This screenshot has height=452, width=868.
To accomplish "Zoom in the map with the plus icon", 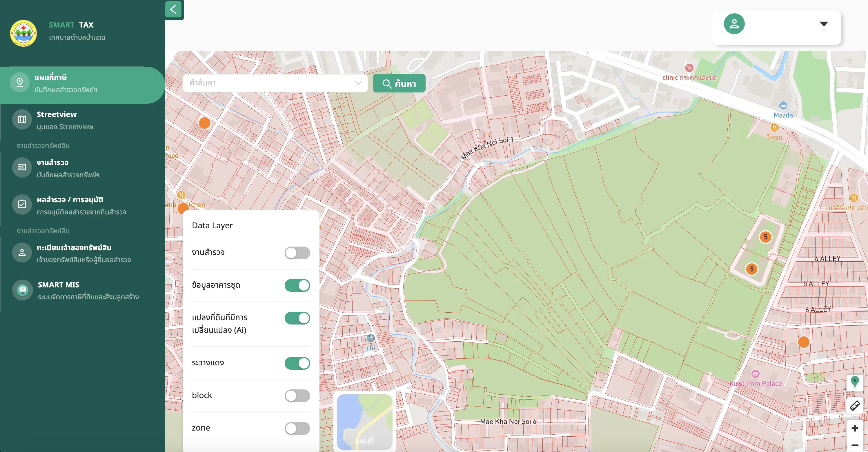I will (855, 428).
